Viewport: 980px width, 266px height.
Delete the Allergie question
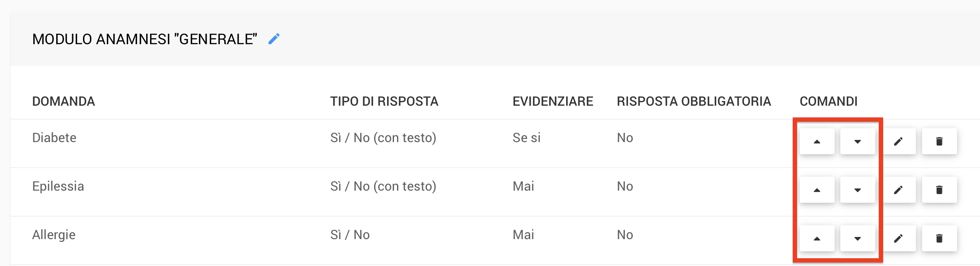(x=939, y=238)
